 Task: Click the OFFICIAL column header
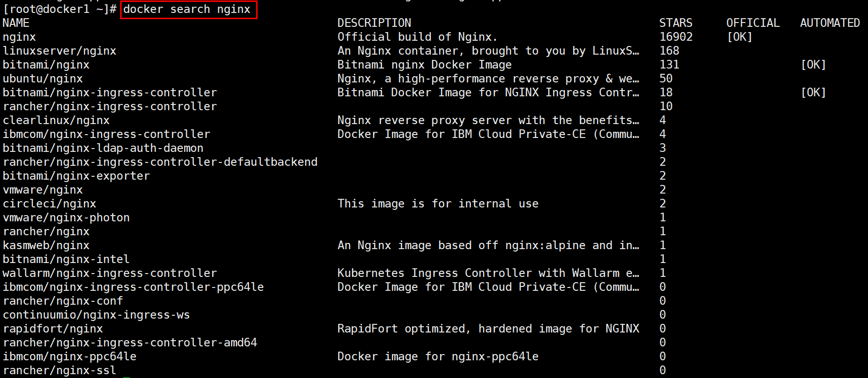click(x=753, y=23)
